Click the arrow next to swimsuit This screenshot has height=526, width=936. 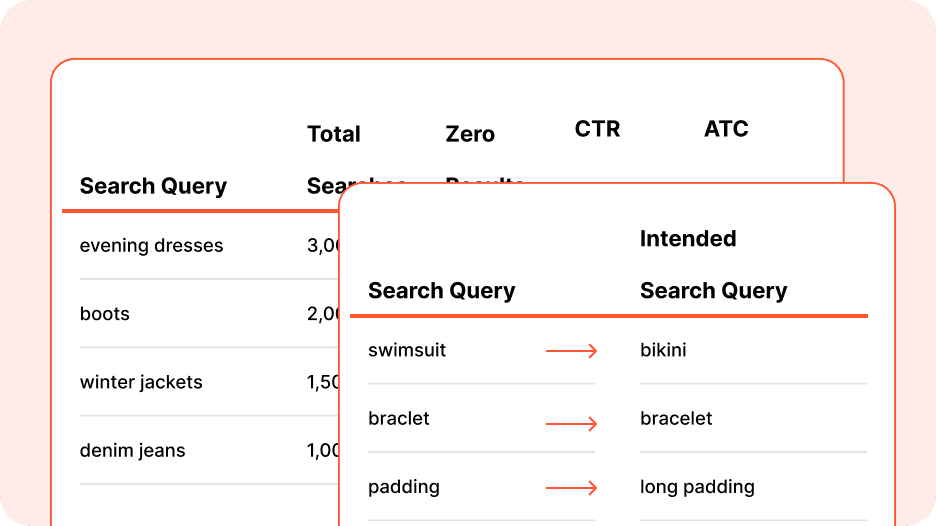pos(571,351)
